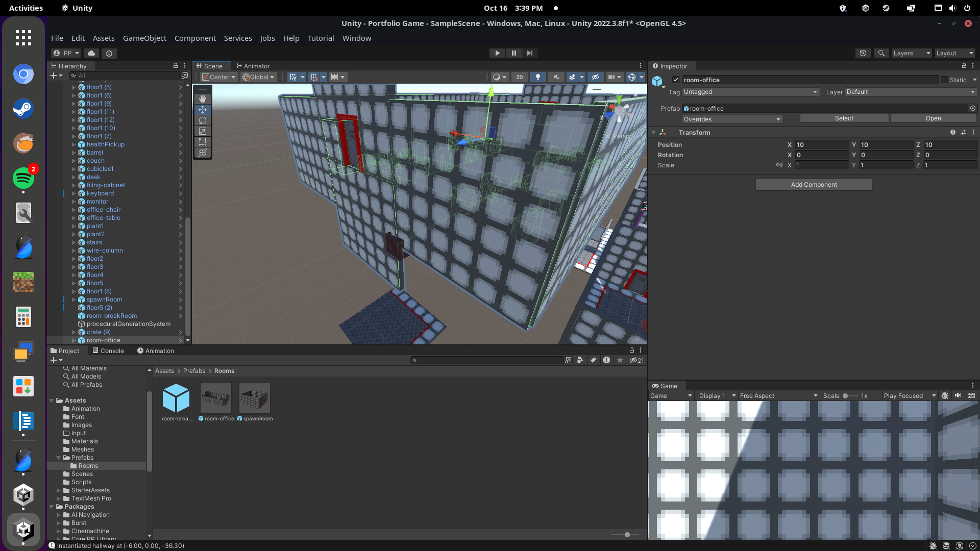980x551 pixels.
Task: Open the Layers dropdown
Action: click(911, 53)
